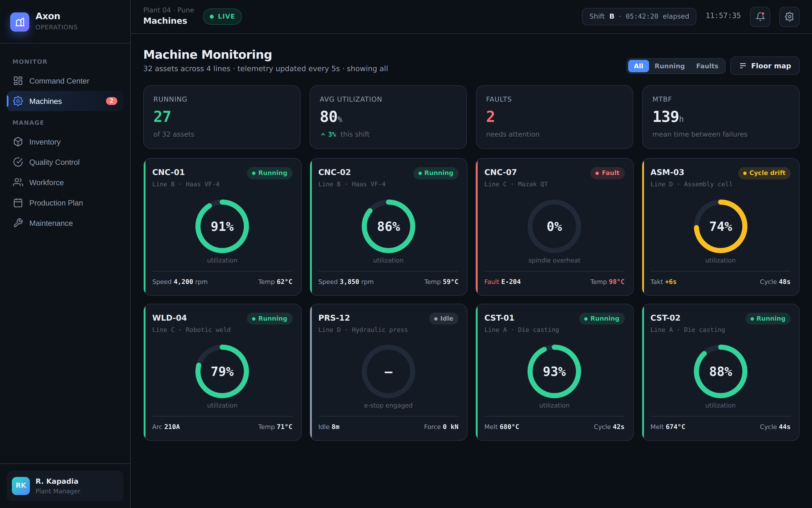Viewport: 812px width, 508px height.
Task: Click the Command Center grid icon
Action: click(x=18, y=81)
